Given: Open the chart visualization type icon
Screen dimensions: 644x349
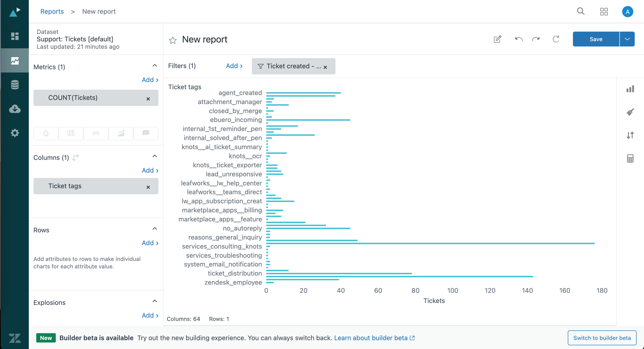Looking at the screenshot, I should point(630,89).
